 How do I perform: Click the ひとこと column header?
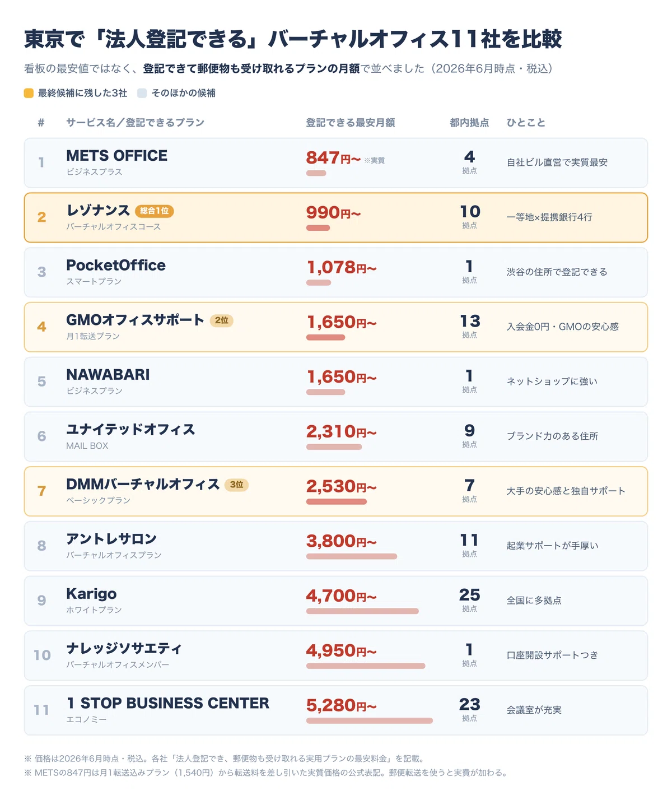pyautogui.click(x=526, y=123)
